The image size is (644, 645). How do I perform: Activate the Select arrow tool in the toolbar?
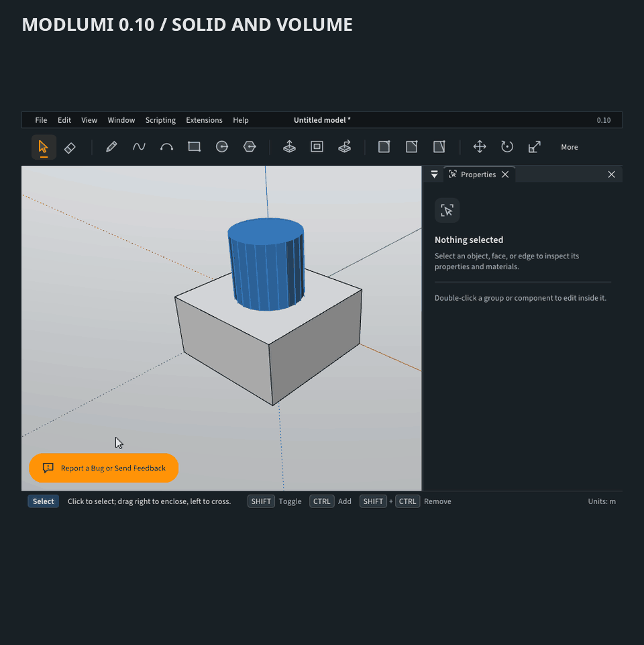pos(44,147)
